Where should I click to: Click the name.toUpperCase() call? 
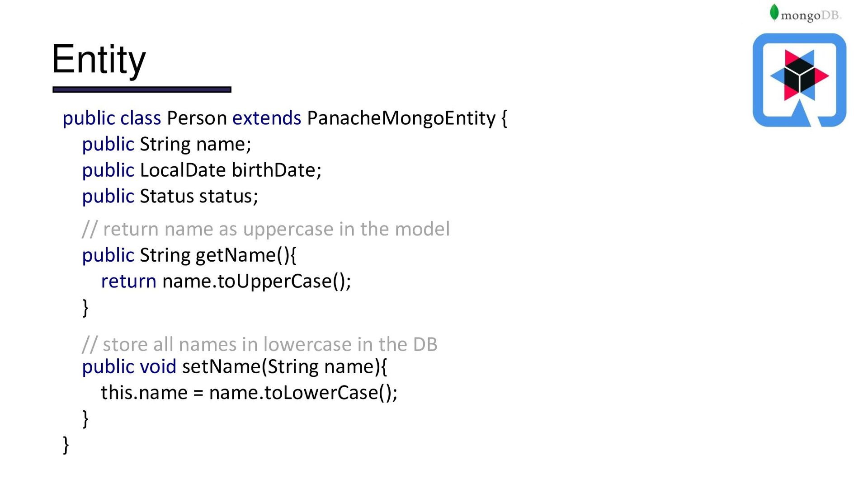click(x=256, y=282)
